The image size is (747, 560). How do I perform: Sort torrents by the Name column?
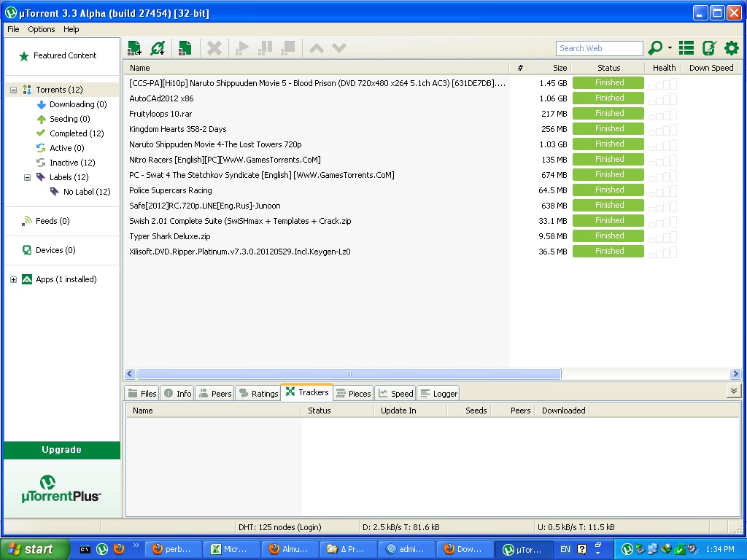(x=317, y=68)
